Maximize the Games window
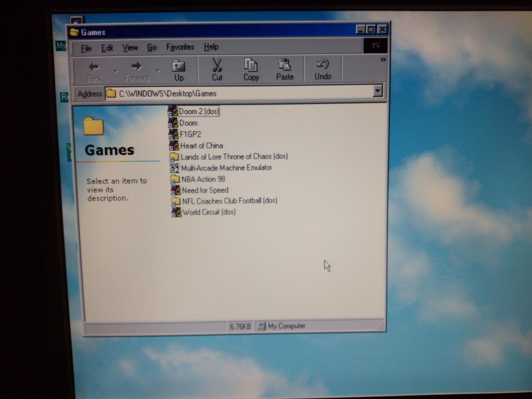The image size is (532, 399). [371, 30]
